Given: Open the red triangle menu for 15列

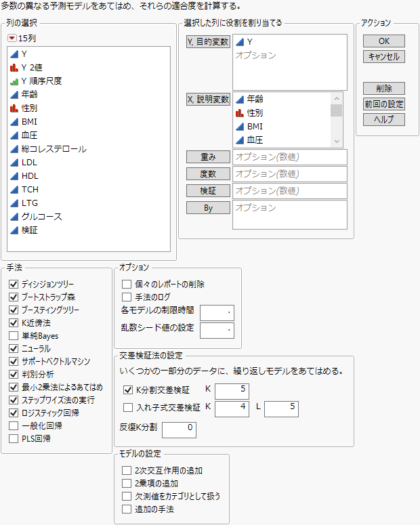Looking at the screenshot, I should pos(12,38).
